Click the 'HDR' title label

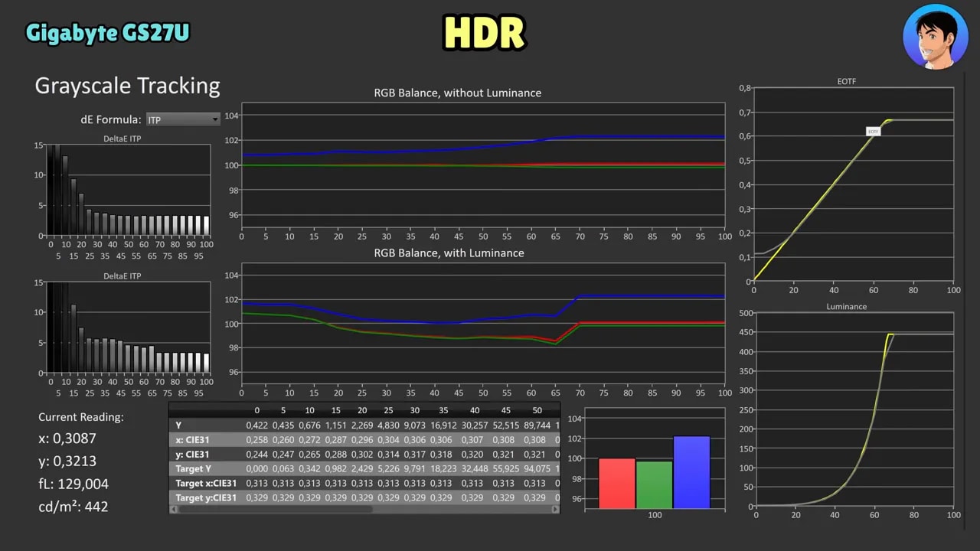[484, 34]
